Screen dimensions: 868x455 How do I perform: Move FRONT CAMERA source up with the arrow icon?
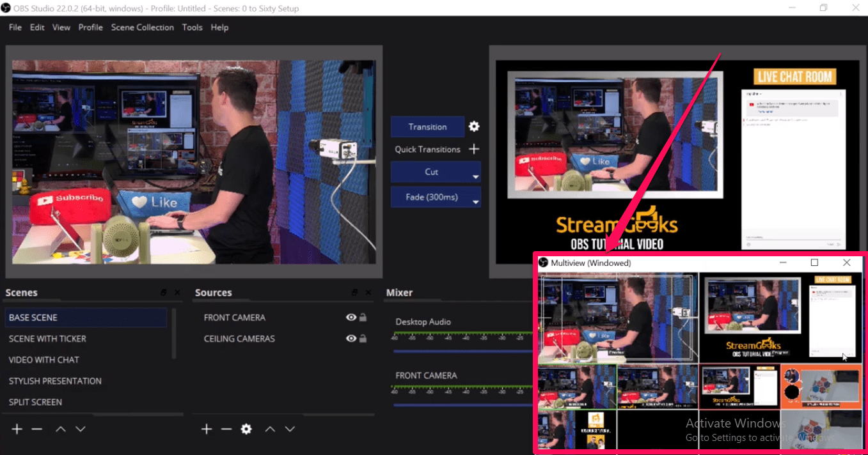pos(270,429)
